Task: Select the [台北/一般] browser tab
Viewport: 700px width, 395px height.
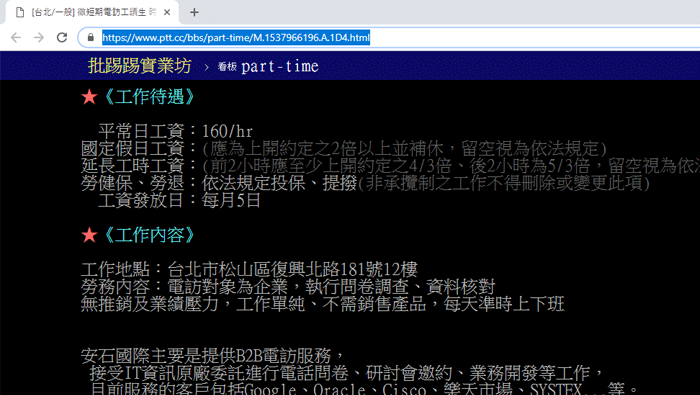Action: 91,12
